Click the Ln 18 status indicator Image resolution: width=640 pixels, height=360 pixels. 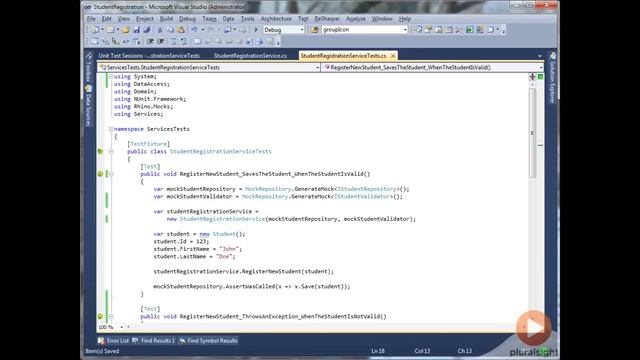[x=378, y=351]
